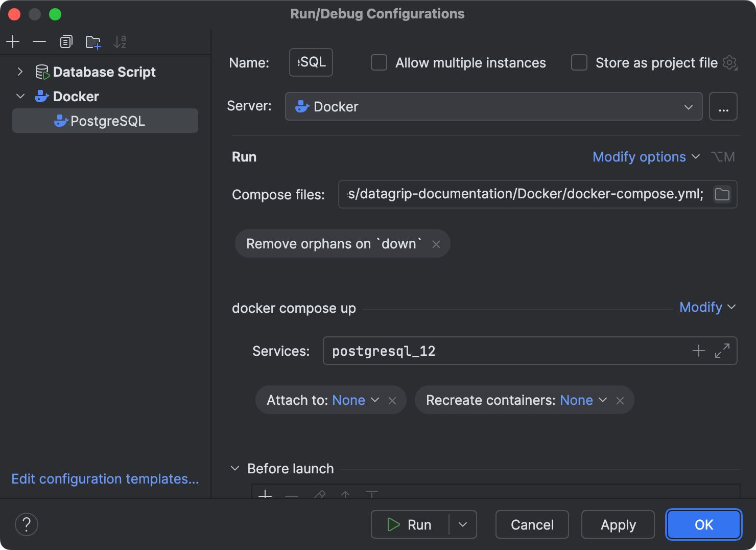Image resolution: width=756 pixels, height=550 pixels.
Task: Collapse the Before launch section
Action: click(x=235, y=468)
